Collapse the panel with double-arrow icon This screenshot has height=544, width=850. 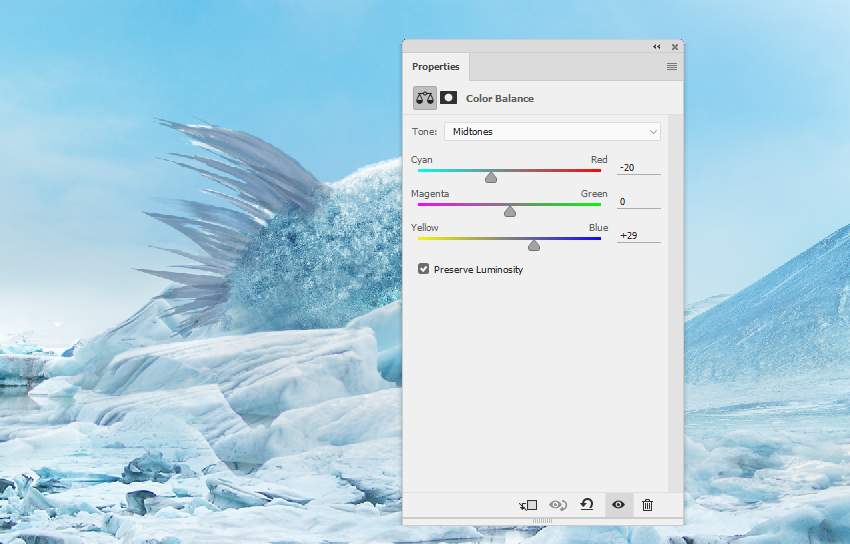(x=657, y=47)
